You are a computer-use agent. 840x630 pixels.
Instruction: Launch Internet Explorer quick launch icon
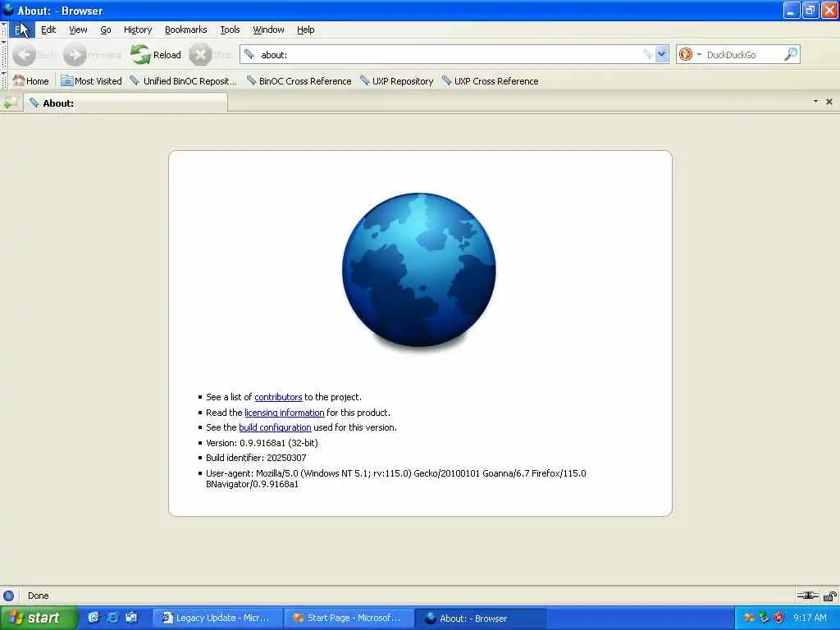point(112,618)
